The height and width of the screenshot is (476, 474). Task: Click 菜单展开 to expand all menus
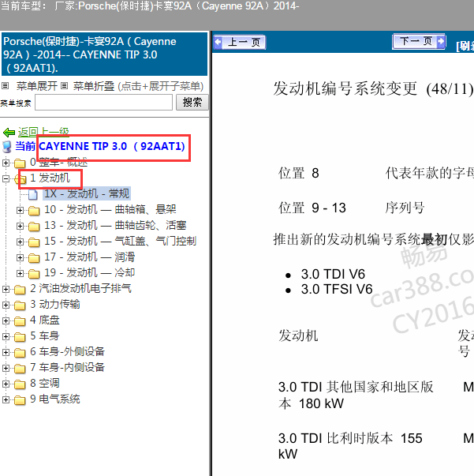coord(37,86)
